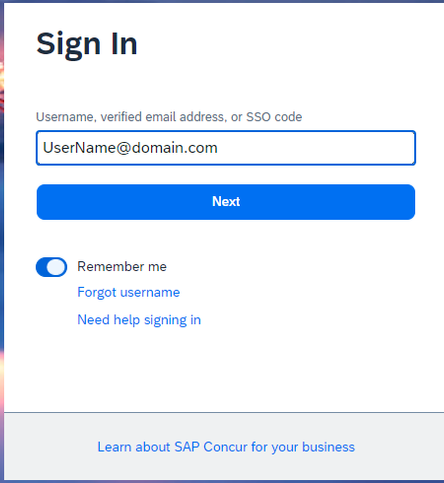Click the Next button
The width and height of the screenshot is (444, 483).
(226, 202)
